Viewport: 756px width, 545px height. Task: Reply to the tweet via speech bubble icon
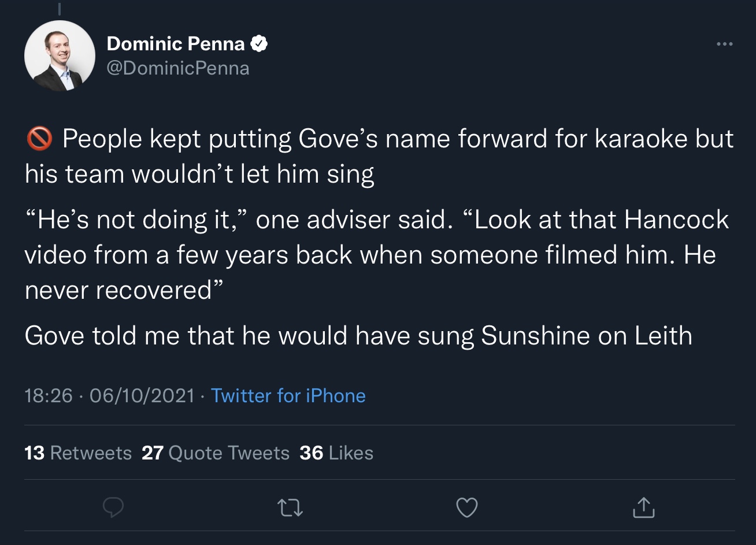coord(113,507)
